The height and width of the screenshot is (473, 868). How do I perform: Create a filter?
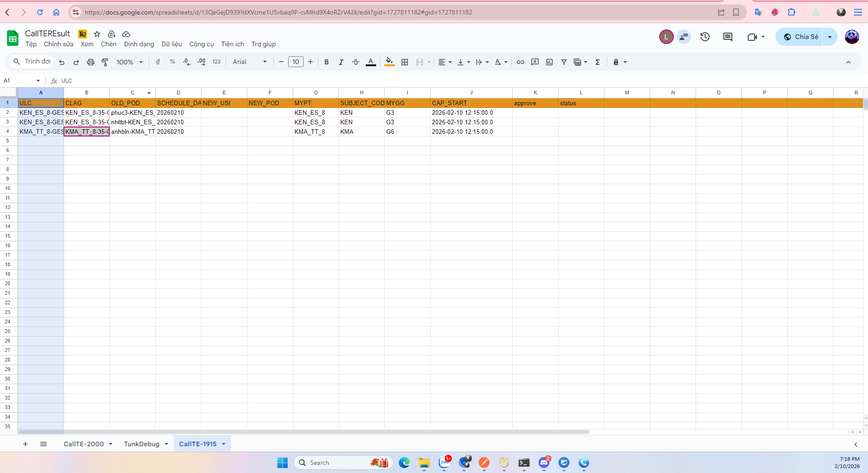tap(564, 62)
